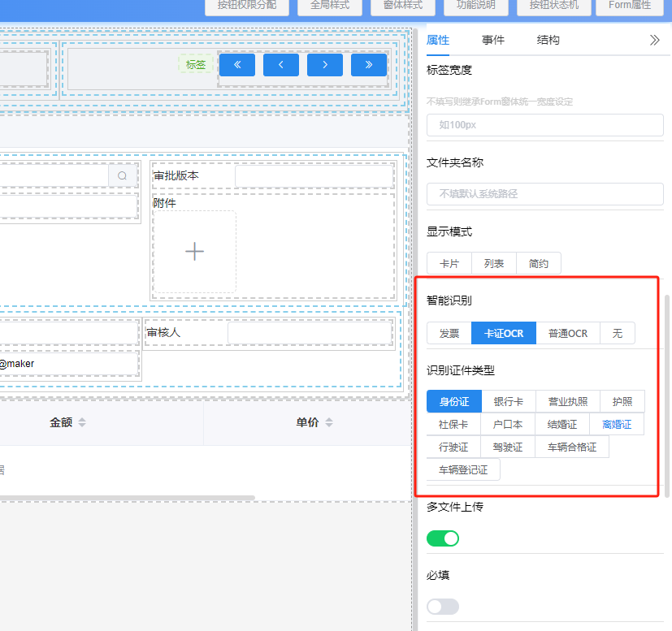672x631 pixels.
Task: Open 按钮权限分配 from top bar
Action: (247, 6)
